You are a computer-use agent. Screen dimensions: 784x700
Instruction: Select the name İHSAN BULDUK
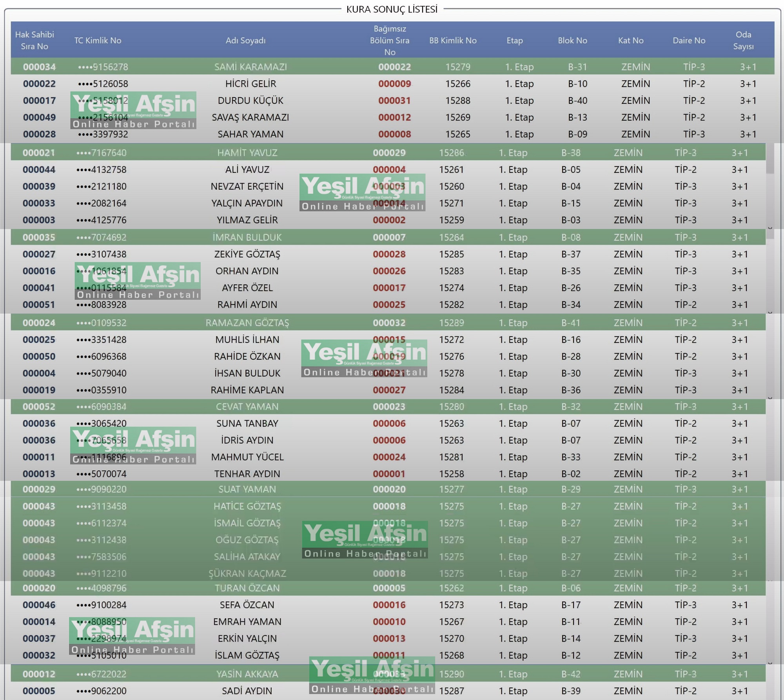pos(247,373)
